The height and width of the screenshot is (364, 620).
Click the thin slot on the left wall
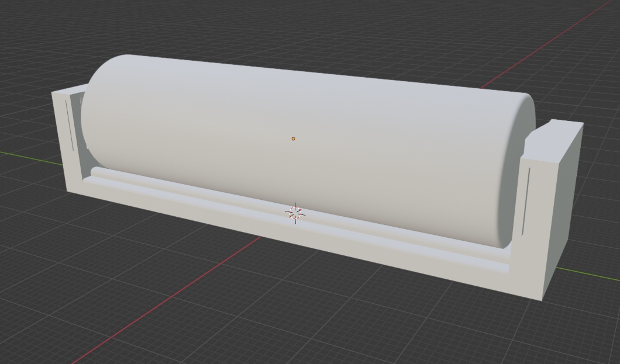coord(70,125)
